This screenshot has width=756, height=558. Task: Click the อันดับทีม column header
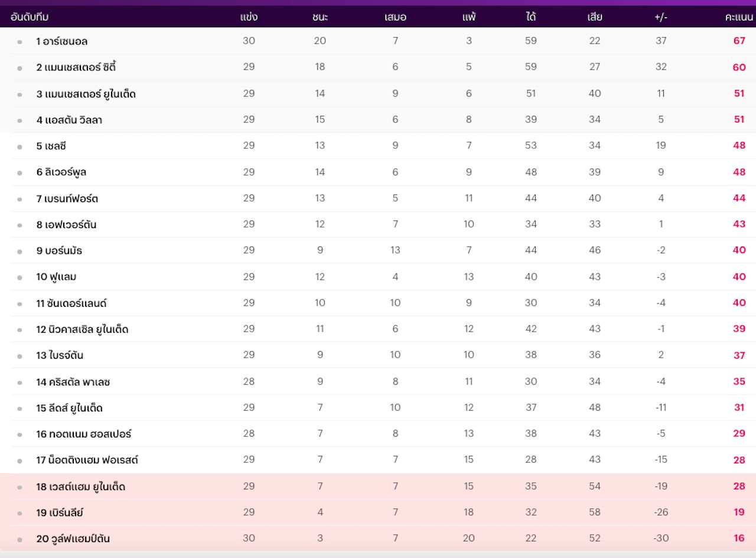tap(30, 17)
